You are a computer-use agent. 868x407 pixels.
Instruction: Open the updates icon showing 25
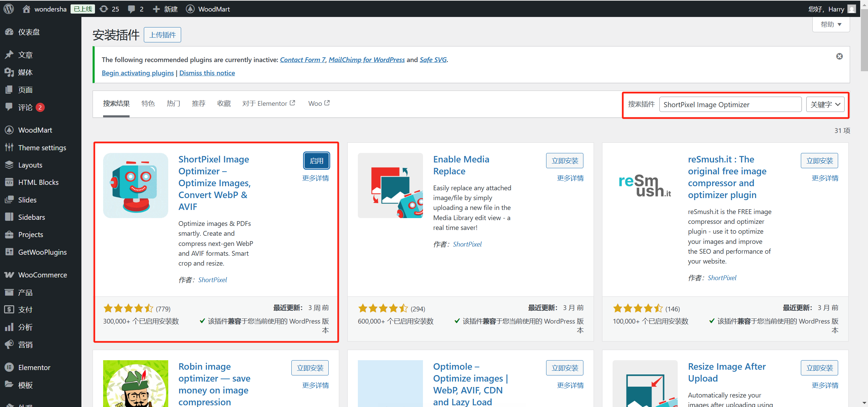109,9
